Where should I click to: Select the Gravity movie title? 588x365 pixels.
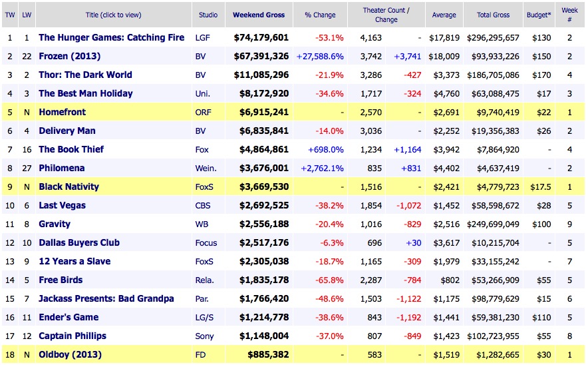pyautogui.click(x=55, y=224)
